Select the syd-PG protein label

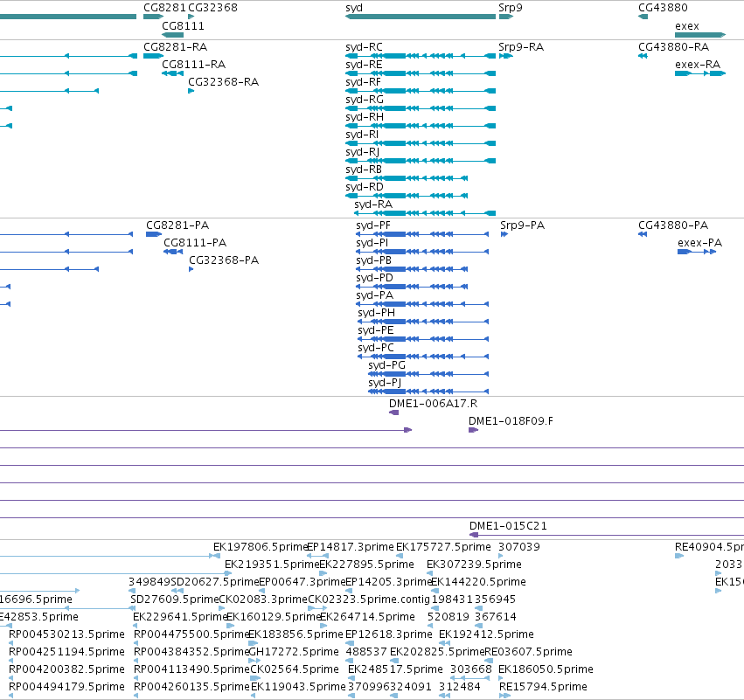click(386, 365)
